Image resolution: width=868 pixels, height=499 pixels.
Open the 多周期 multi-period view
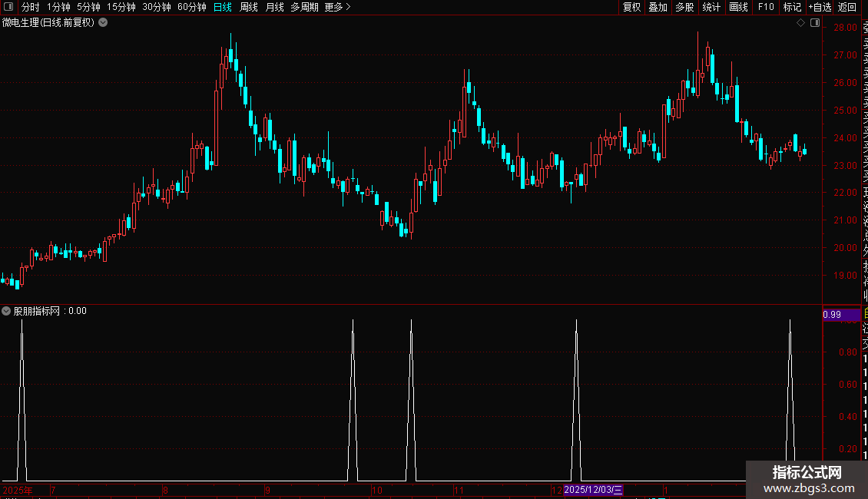pyautogui.click(x=304, y=7)
